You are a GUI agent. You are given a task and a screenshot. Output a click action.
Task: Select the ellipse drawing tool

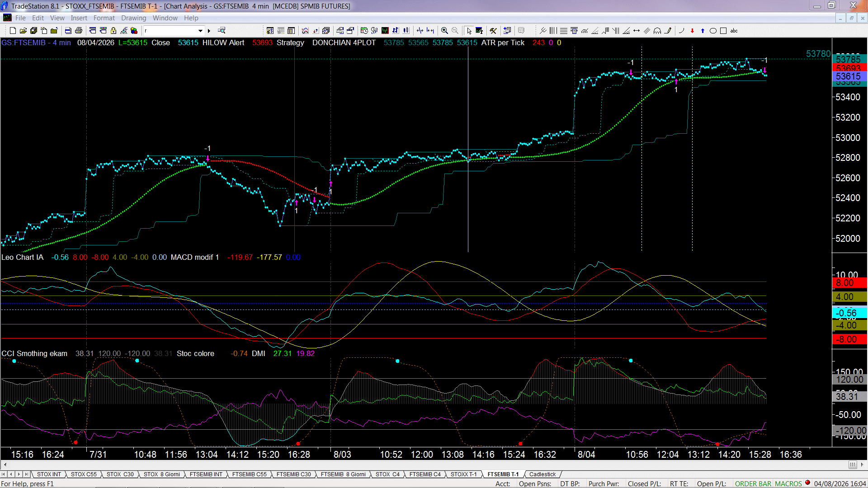tap(713, 31)
